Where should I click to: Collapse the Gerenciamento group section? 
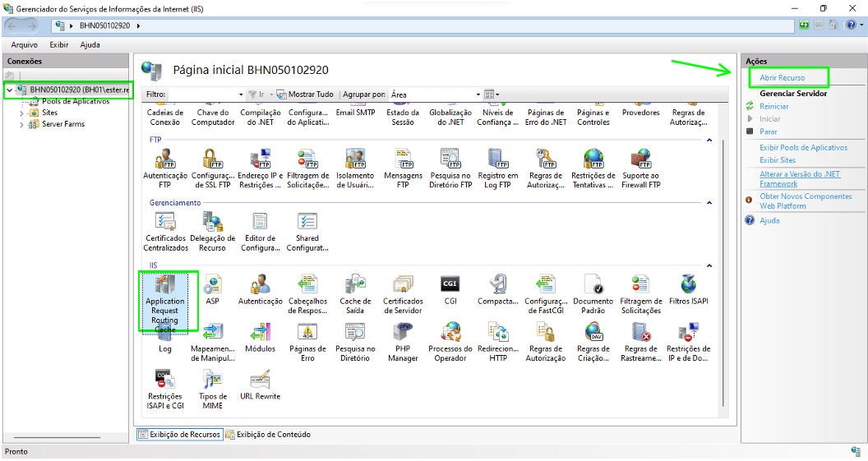709,203
